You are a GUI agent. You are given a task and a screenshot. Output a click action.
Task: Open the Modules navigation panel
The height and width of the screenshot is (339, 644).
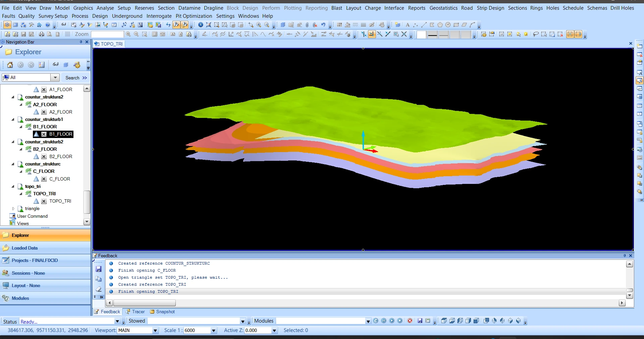pyautogui.click(x=45, y=298)
